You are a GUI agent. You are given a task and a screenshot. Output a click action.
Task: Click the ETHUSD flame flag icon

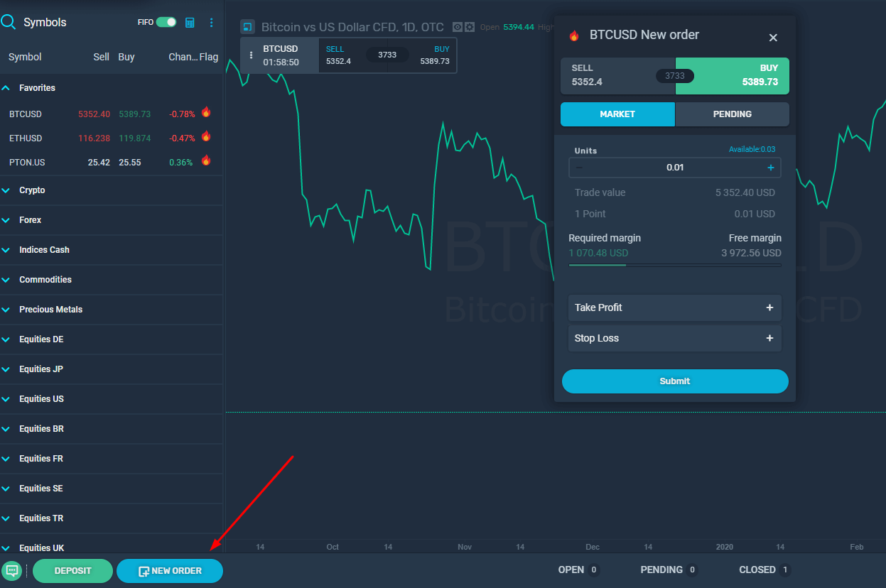click(206, 136)
